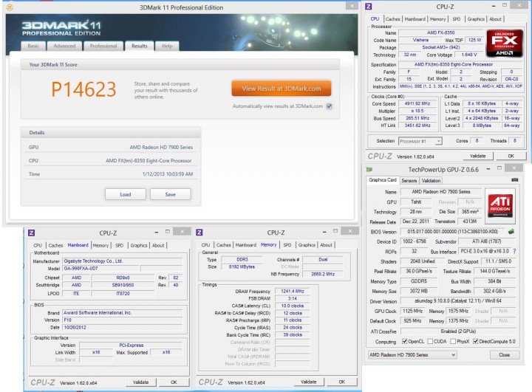Click the AMD FX-8350 name field

coord(440,33)
